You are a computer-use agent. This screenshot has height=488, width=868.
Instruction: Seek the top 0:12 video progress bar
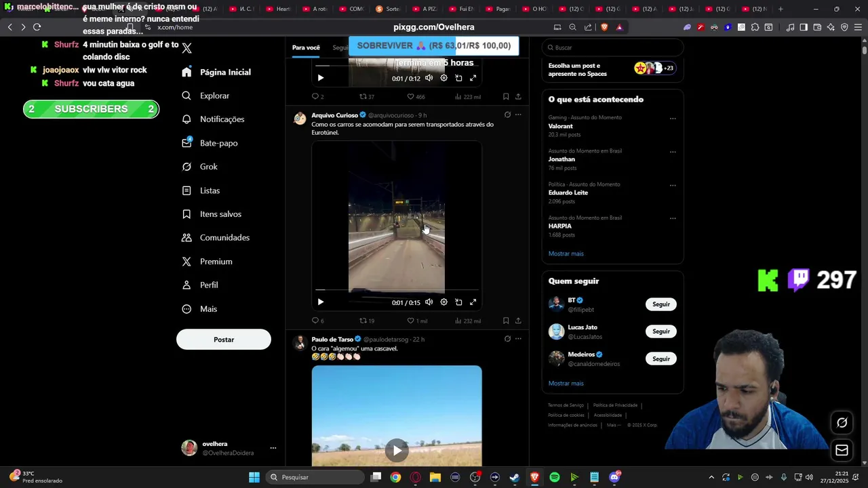coord(397,66)
